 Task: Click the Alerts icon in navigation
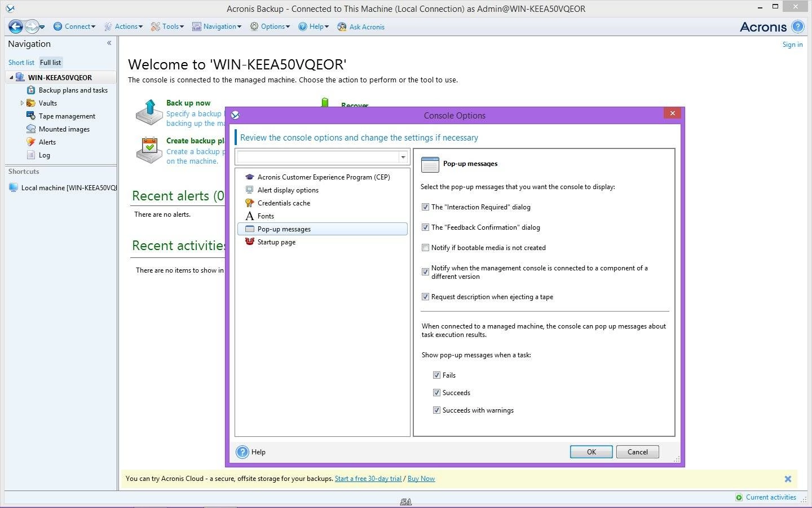coord(31,142)
